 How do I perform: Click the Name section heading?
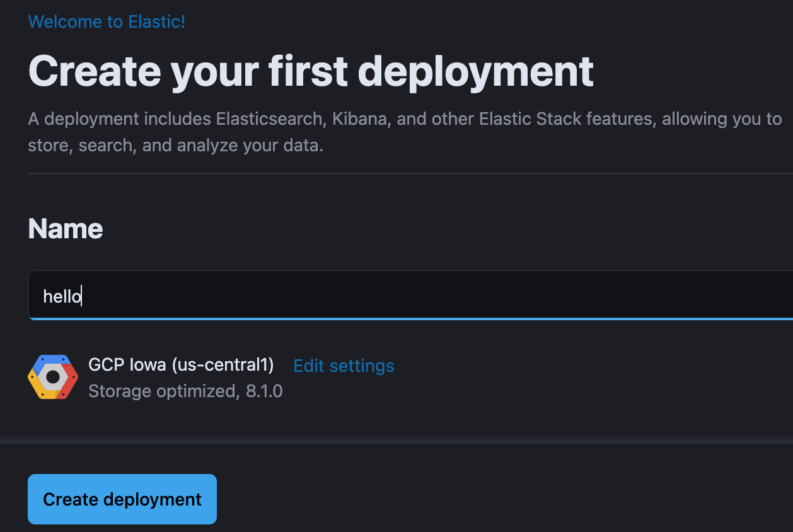[x=66, y=228]
